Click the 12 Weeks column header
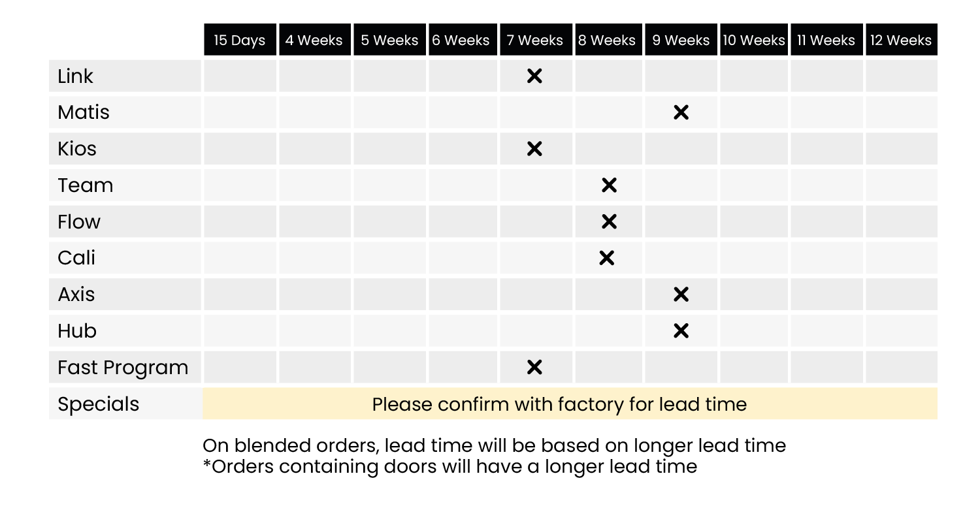 pyautogui.click(x=901, y=40)
